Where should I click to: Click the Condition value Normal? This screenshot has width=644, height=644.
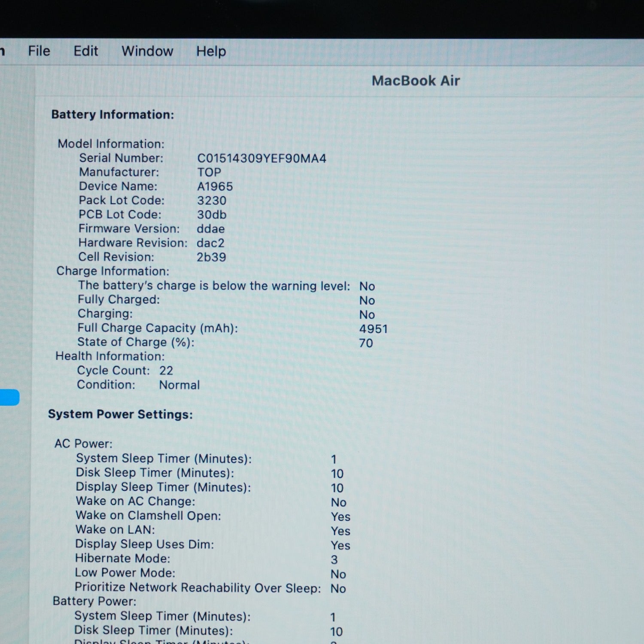pos(179,385)
